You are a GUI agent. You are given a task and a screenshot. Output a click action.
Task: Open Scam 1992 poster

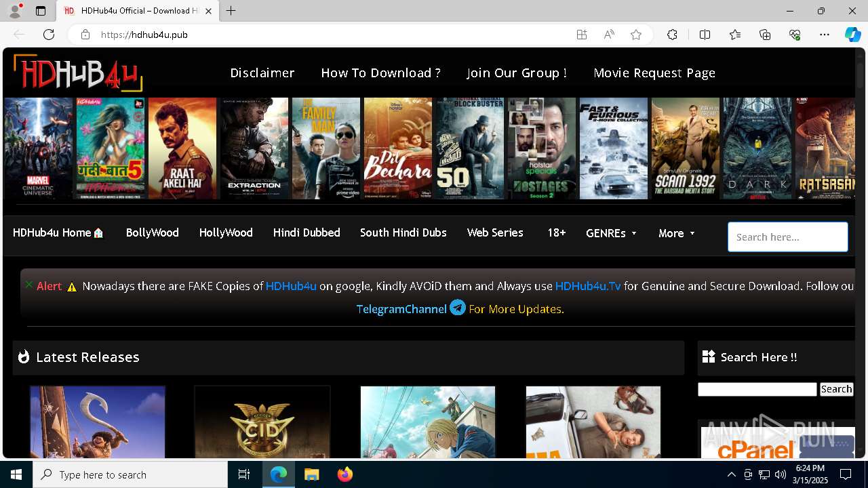pyautogui.click(x=686, y=148)
